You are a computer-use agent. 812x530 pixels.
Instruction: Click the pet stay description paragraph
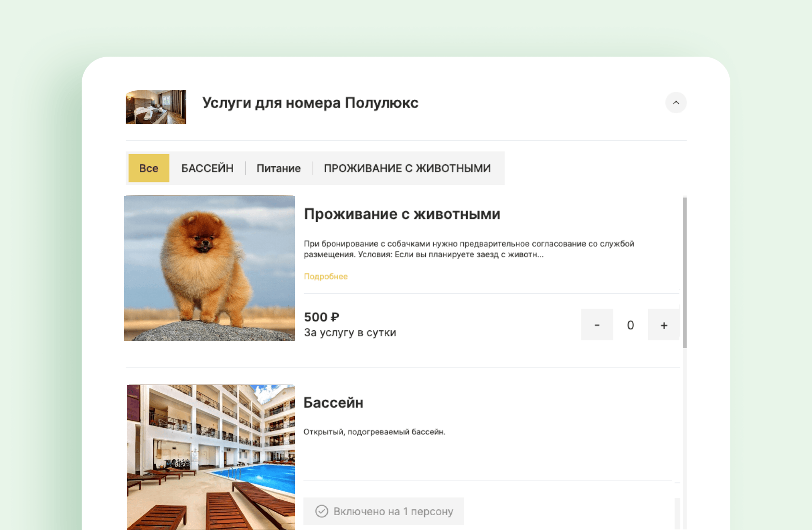(x=469, y=249)
